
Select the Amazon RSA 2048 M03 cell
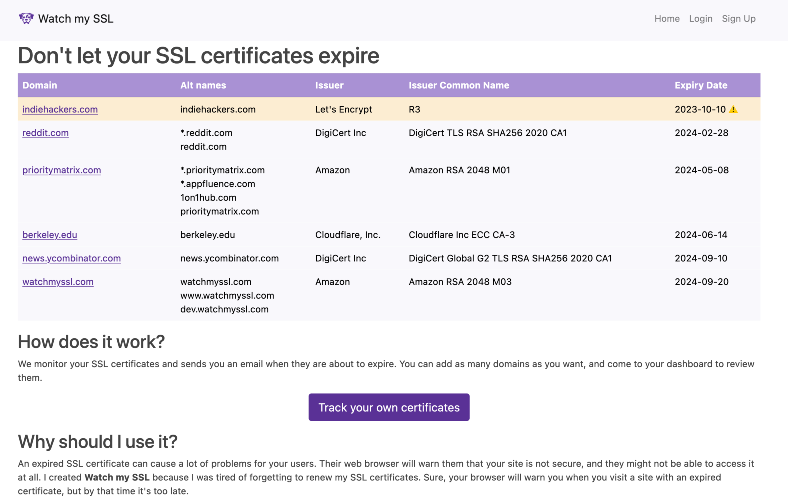(x=460, y=282)
